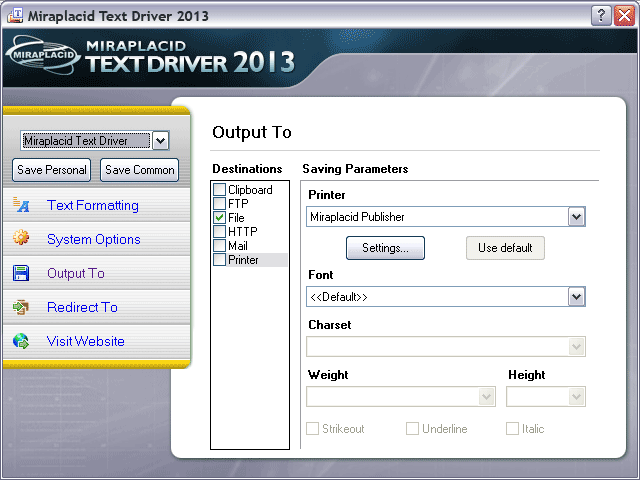Click the Save Personal button
The width and height of the screenshot is (640, 480).
[51, 170]
